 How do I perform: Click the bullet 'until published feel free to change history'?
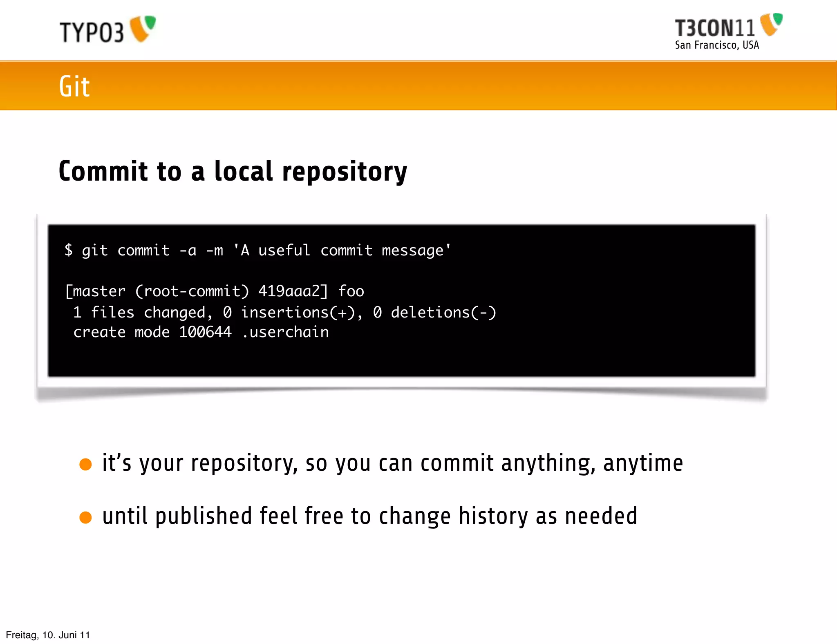click(369, 516)
